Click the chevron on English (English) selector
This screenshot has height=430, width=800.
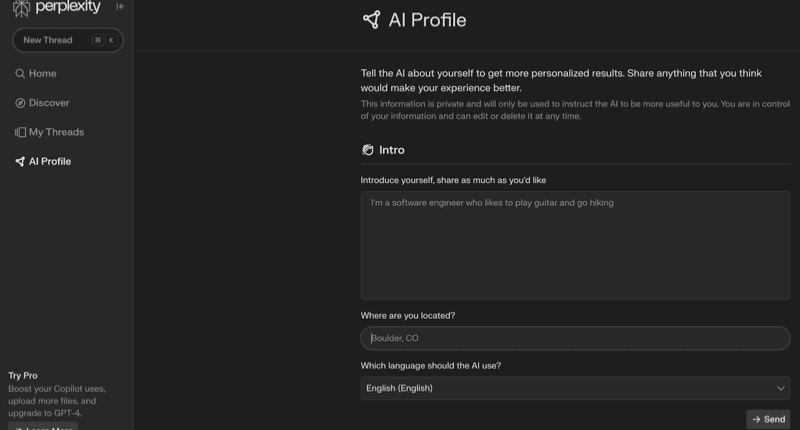coord(781,388)
